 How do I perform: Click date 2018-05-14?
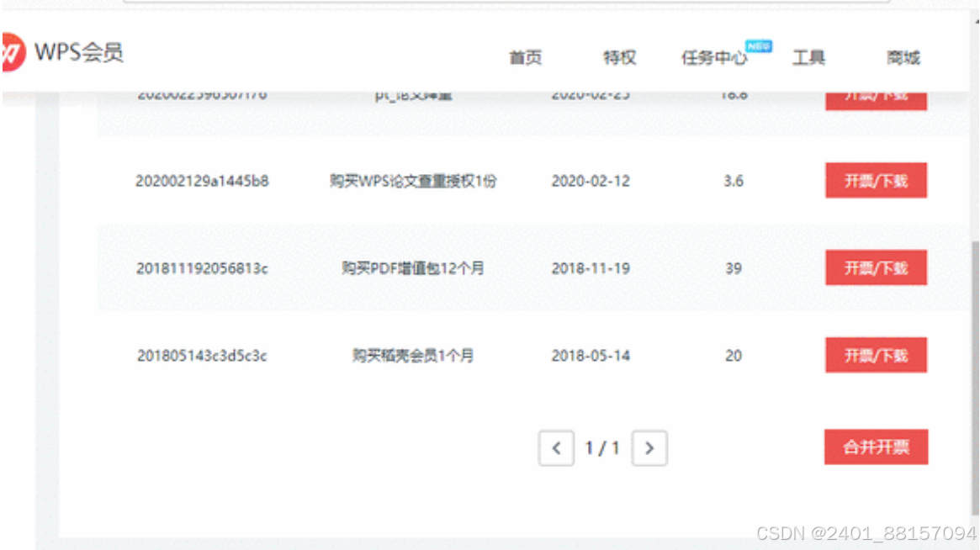pyautogui.click(x=591, y=356)
